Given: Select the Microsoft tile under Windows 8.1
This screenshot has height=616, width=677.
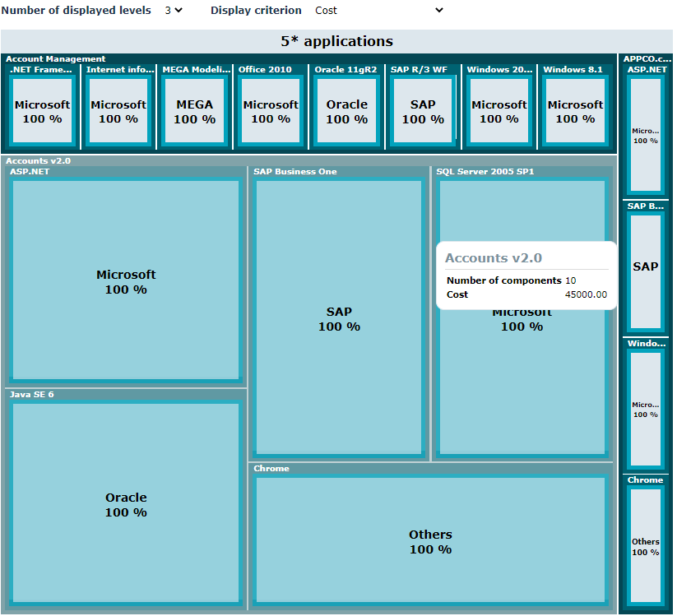Looking at the screenshot, I should point(575,112).
